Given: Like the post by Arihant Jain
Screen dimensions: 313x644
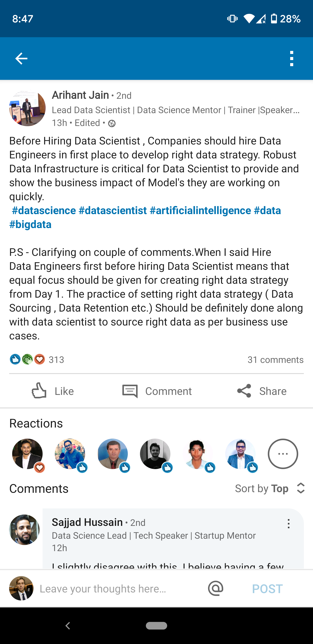Looking at the screenshot, I should [x=53, y=391].
